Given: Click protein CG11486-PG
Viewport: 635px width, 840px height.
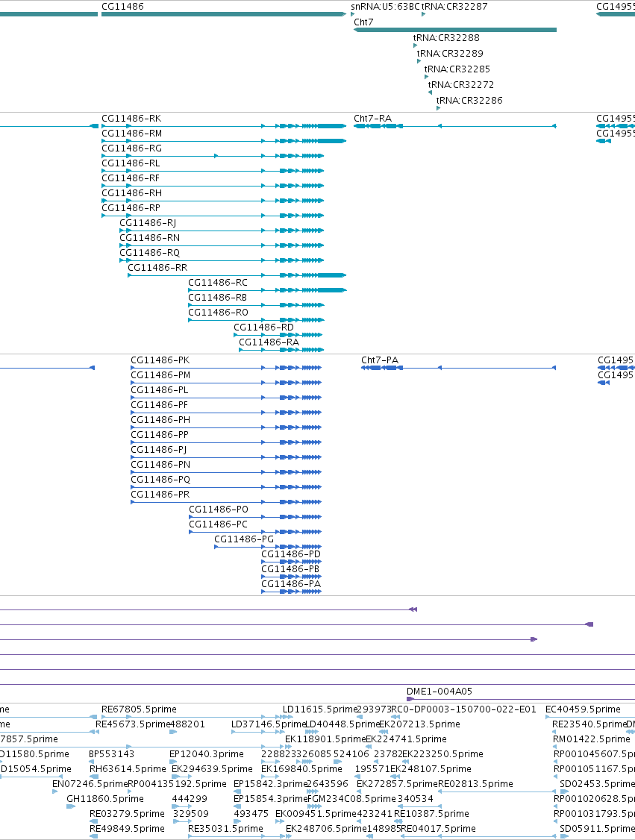Looking at the screenshot, I should point(244,539).
